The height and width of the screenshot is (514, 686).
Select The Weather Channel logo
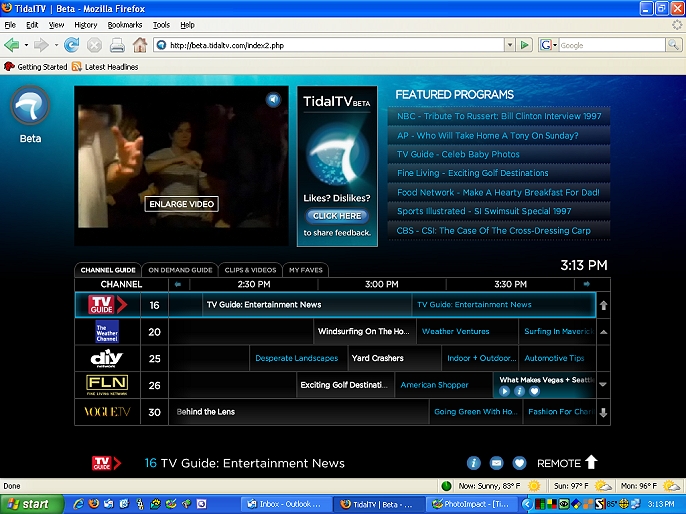click(107, 332)
